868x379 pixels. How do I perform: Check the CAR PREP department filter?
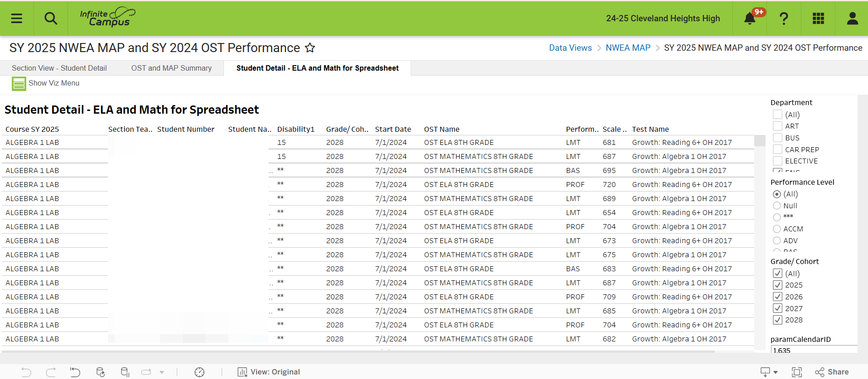pos(778,149)
